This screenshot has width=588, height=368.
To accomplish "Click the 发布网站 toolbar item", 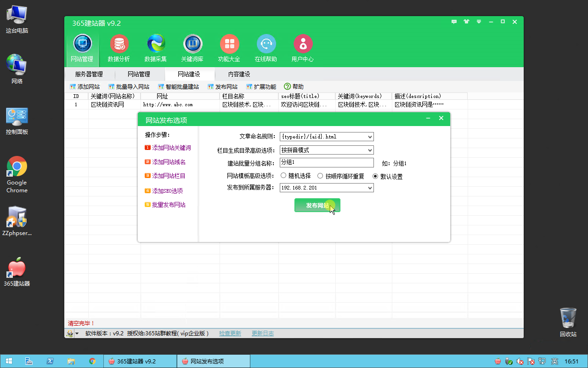I will point(222,86).
